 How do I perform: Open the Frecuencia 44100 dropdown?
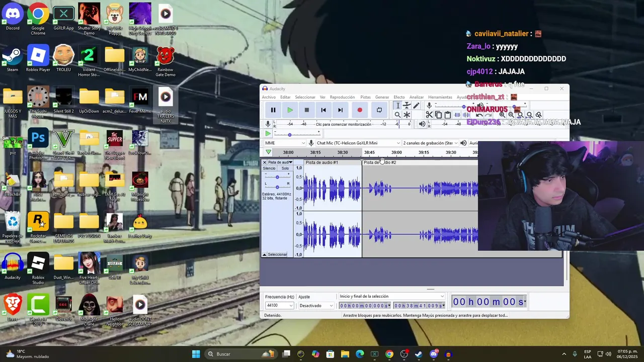[x=279, y=306]
